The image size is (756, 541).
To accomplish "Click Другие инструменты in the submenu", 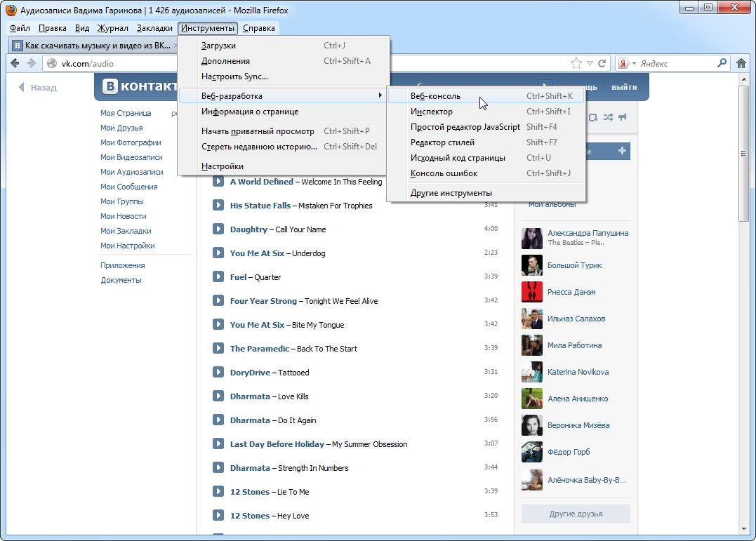I will [486, 193].
